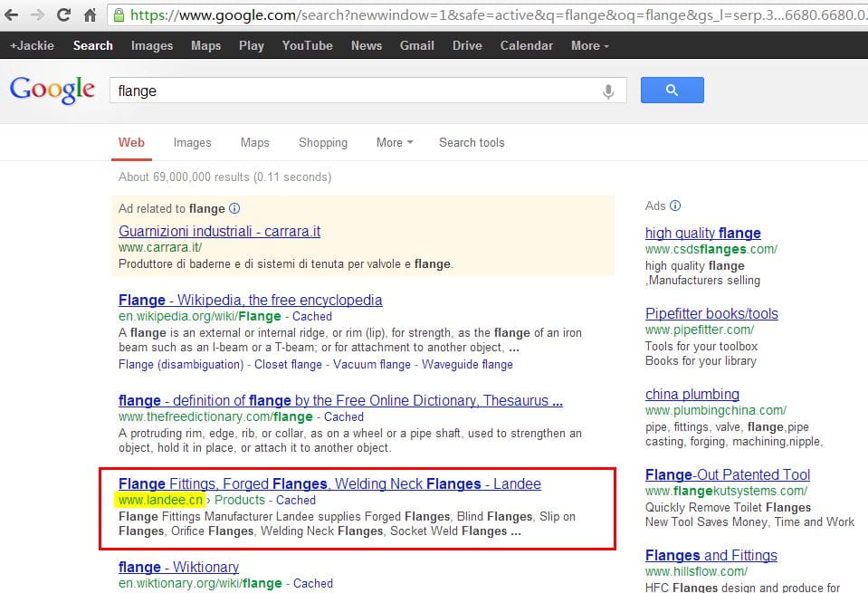Click the voice search microphone icon

coord(608,91)
